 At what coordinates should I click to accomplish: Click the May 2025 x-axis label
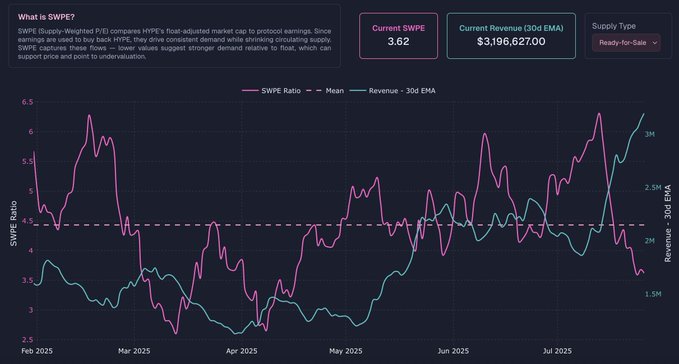click(346, 351)
